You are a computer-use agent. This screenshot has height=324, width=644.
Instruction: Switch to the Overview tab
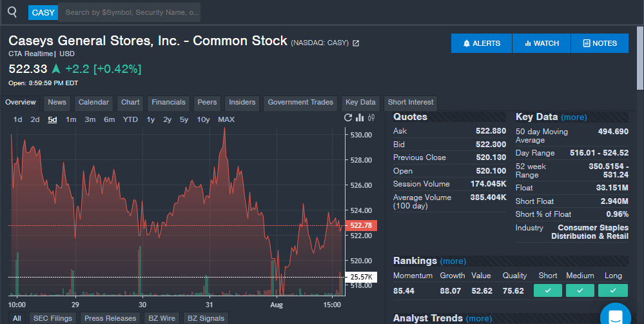(21, 103)
